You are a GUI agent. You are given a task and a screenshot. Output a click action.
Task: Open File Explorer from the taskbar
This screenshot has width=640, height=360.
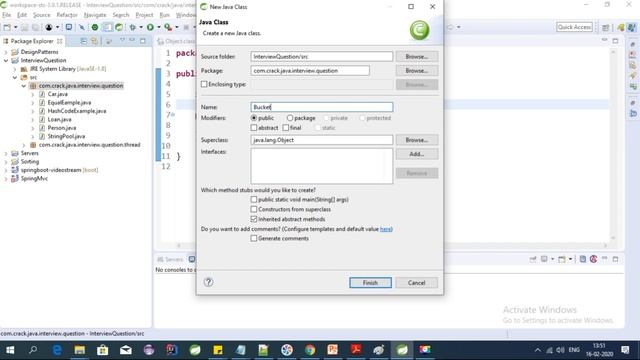coord(79,350)
